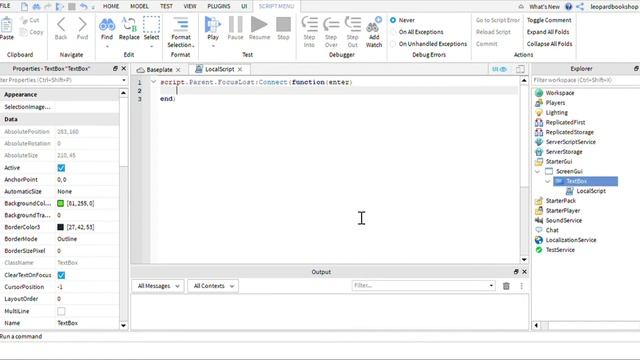
Task: Open the Output filter dropdown arrow
Action: pos(491,286)
